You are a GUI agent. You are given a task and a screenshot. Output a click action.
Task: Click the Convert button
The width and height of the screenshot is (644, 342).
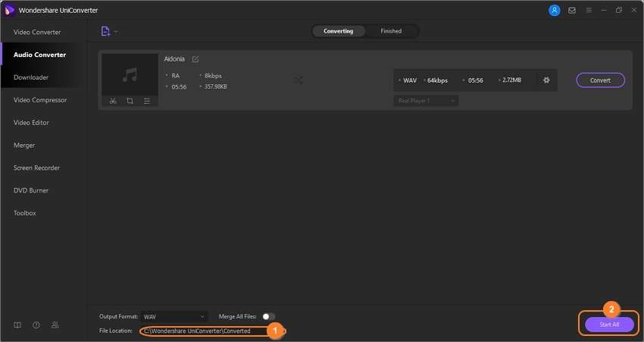tap(601, 80)
